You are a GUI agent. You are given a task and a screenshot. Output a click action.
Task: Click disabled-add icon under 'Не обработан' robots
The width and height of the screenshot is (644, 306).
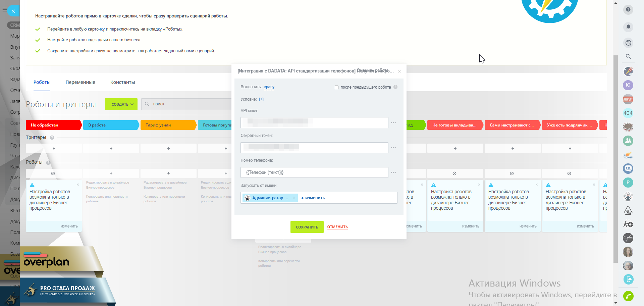(x=53, y=173)
